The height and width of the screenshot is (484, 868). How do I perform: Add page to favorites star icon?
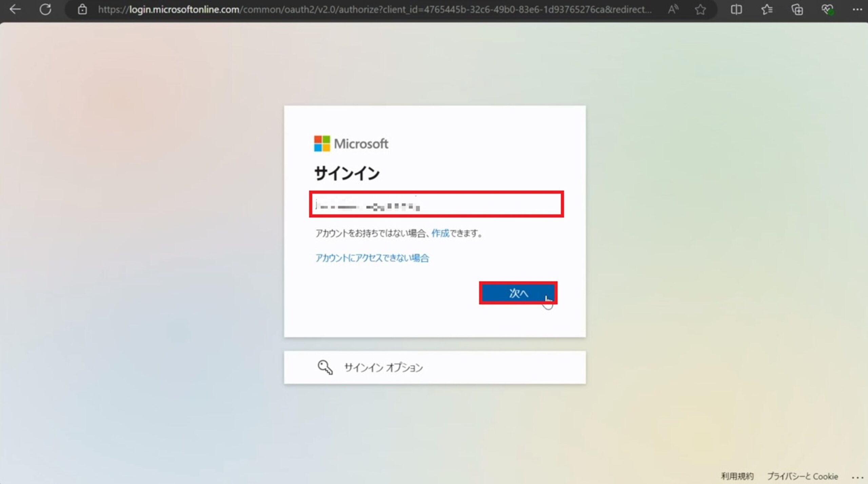tap(700, 9)
